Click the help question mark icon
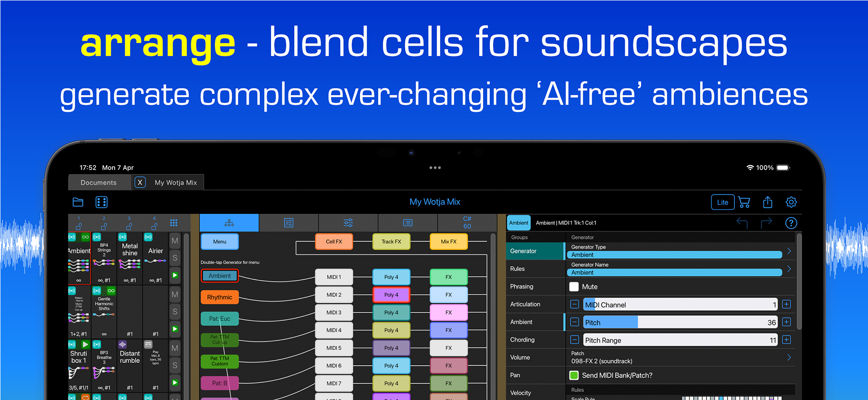The width and height of the screenshot is (868, 400). 791,223
